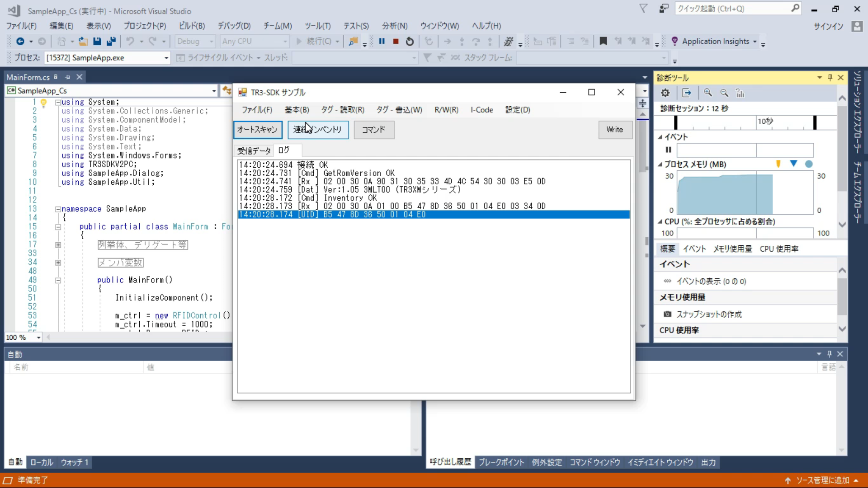Viewport: 868px width, 488px height.
Task: Click the オートスキャン button
Action: point(258,130)
